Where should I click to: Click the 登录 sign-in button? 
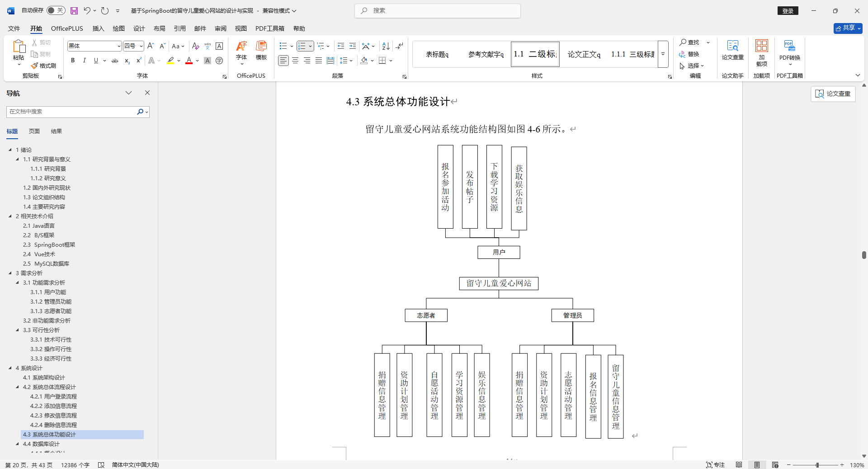788,10
